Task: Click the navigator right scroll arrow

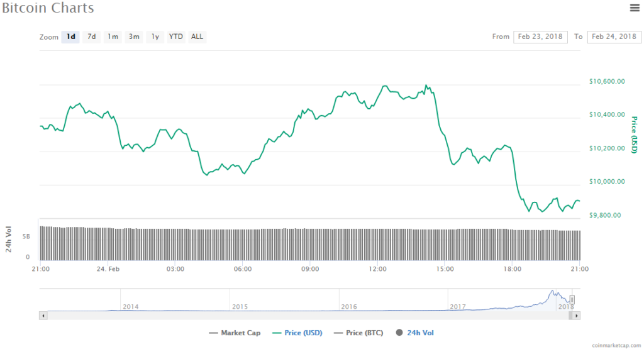Action: pos(577,315)
